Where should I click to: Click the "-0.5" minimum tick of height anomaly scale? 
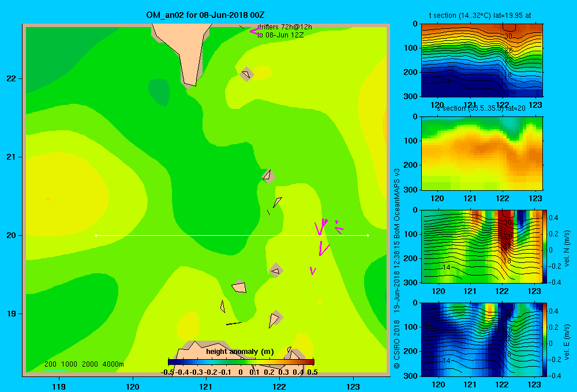point(167,372)
